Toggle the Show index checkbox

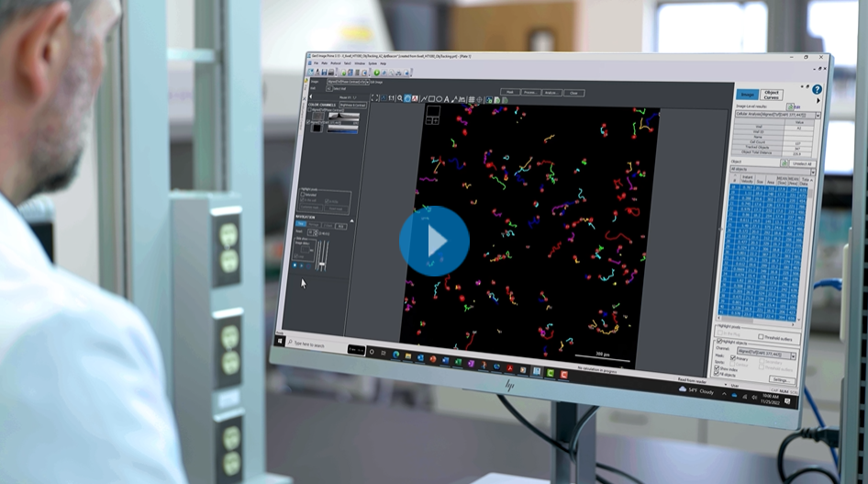717,367
